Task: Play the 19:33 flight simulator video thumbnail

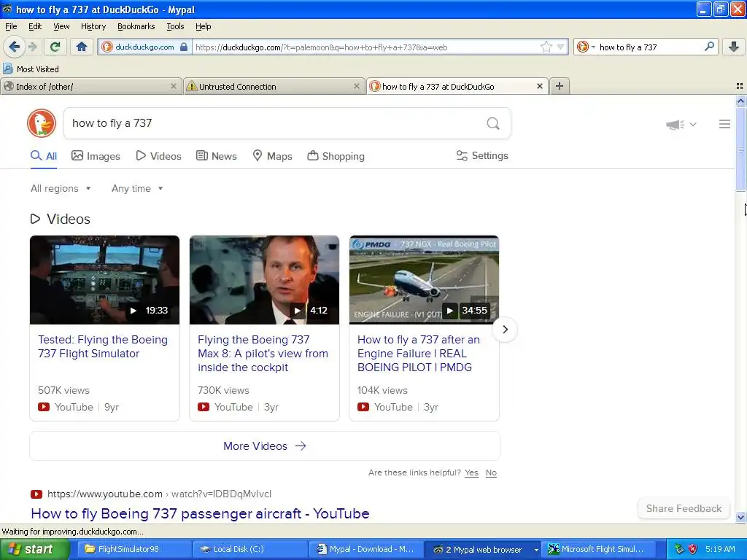Action: point(105,280)
